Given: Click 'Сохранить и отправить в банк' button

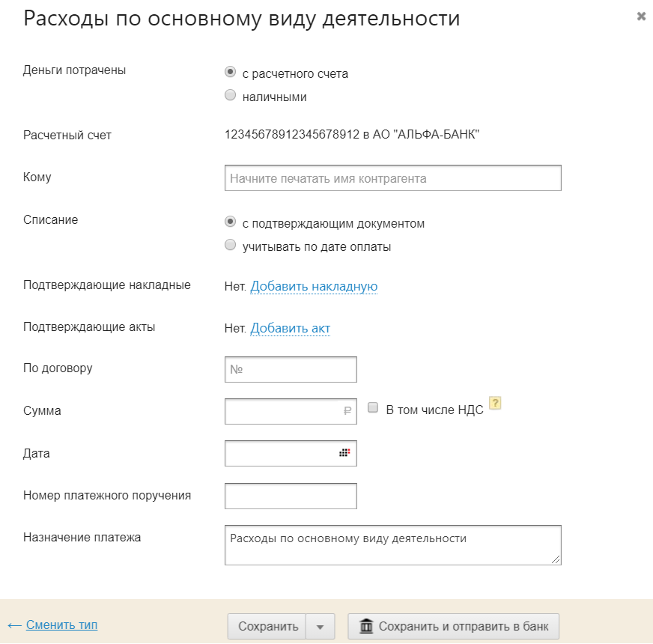Looking at the screenshot, I should click(454, 627).
